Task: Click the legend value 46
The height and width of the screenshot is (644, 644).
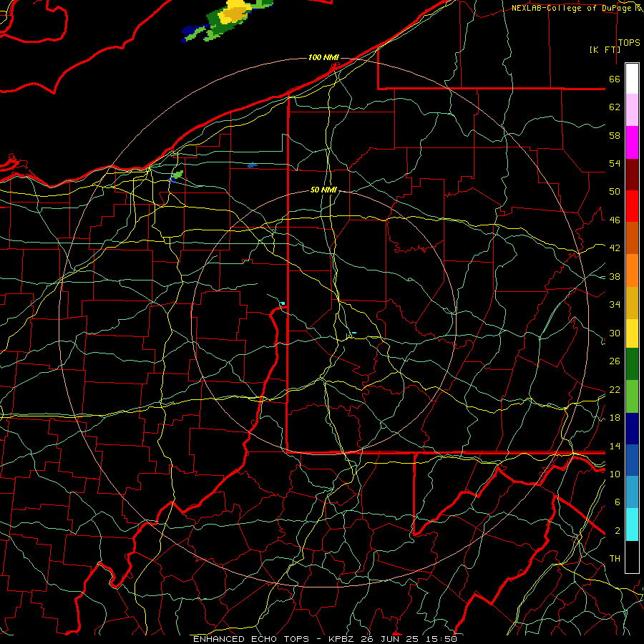Action: [615, 220]
